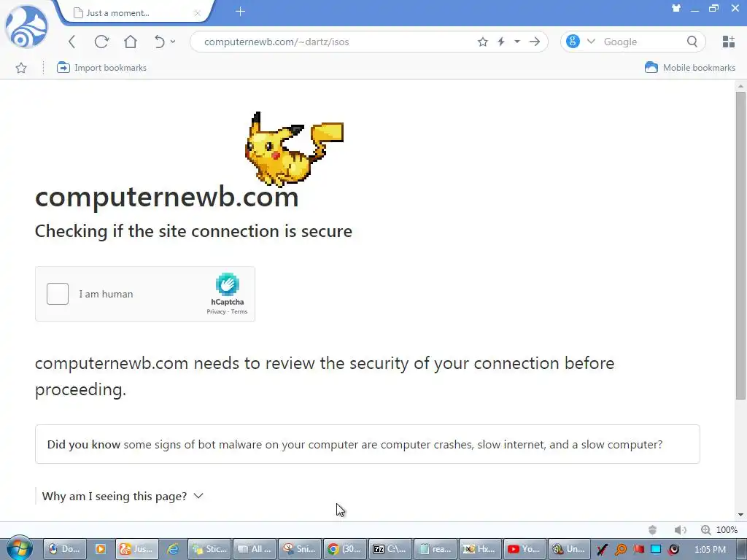Close the 'Just a moment...' tab
The image size is (747, 560).
197,13
